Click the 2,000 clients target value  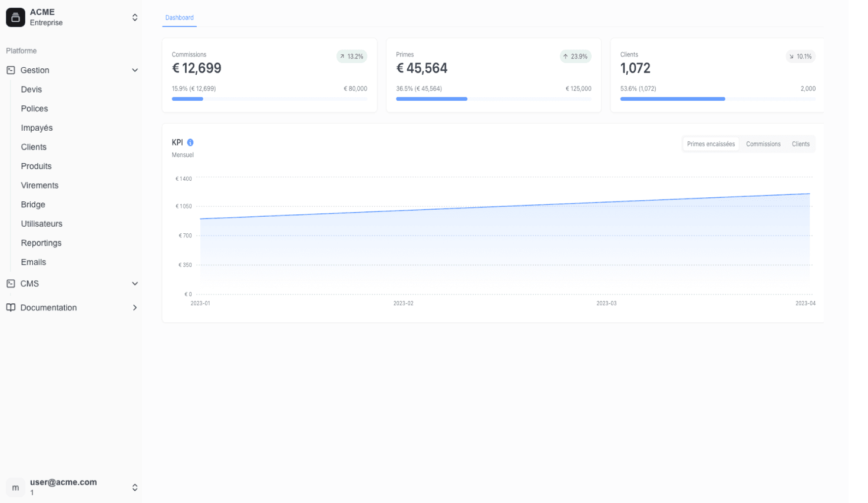[808, 89]
